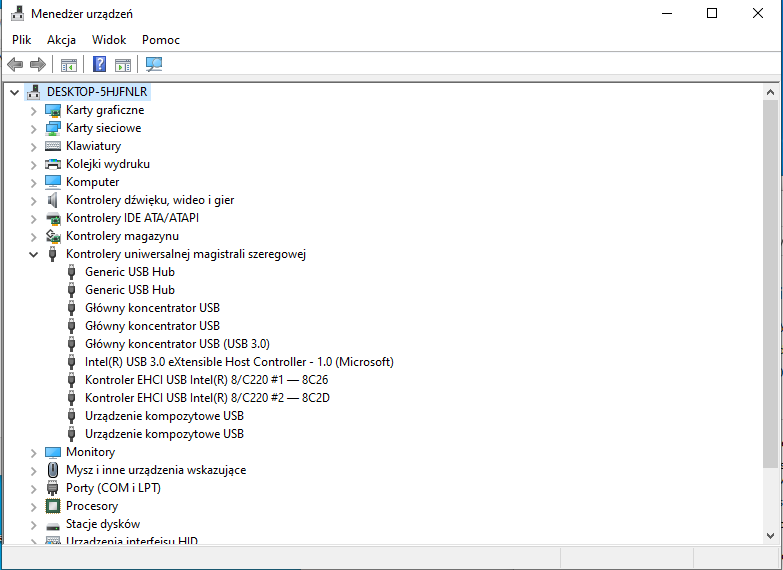Click the sound controllers speaker icon
783x570 pixels.
[53, 200]
